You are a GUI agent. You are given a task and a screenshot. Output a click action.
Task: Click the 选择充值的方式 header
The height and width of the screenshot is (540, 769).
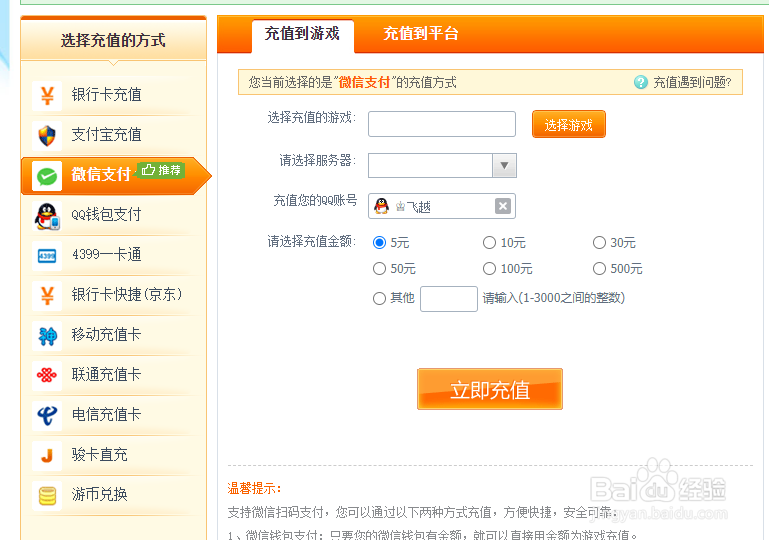coord(113,40)
